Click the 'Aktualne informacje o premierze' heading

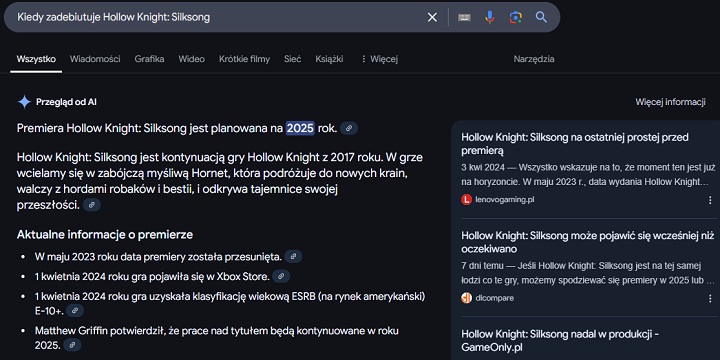pos(105,235)
